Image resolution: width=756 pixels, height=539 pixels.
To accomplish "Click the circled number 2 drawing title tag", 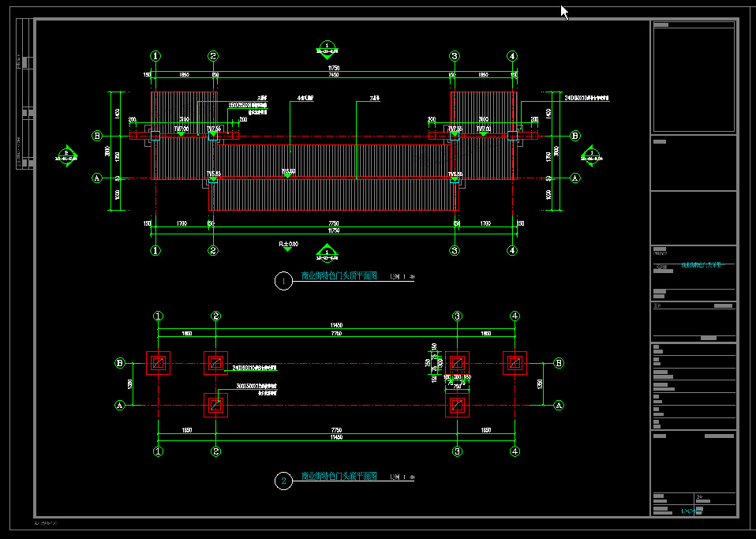I will tap(283, 481).
